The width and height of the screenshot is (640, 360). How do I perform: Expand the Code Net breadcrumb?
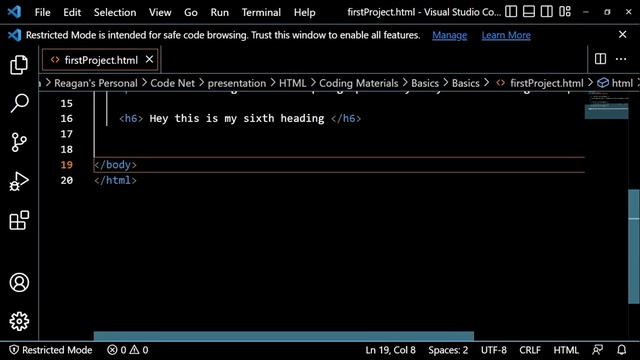[x=173, y=83]
